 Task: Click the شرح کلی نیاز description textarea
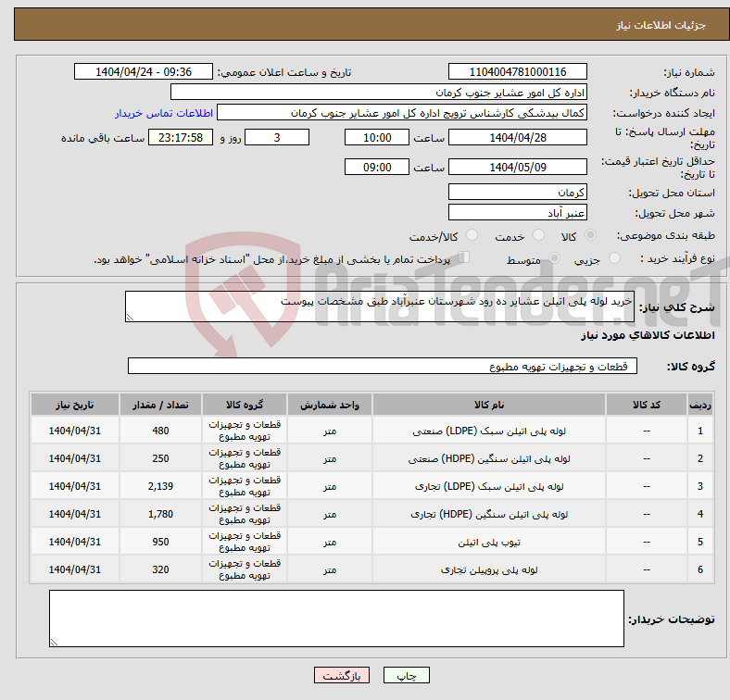(x=380, y=306)
